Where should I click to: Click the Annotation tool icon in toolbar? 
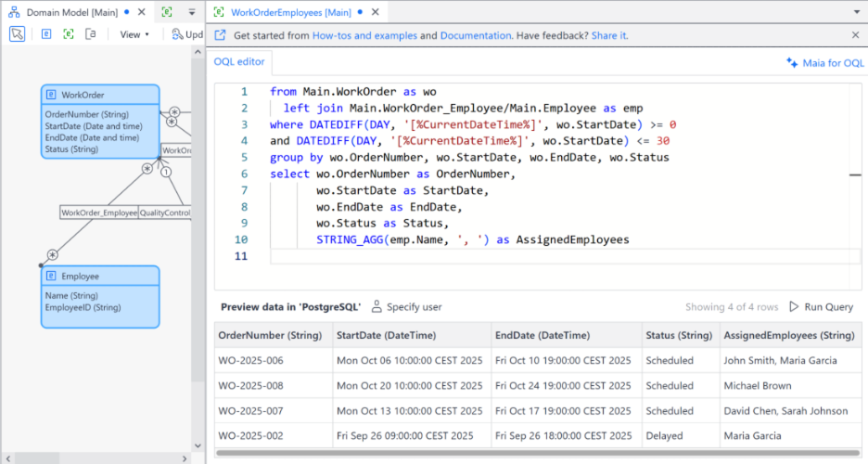pos(90,34)
